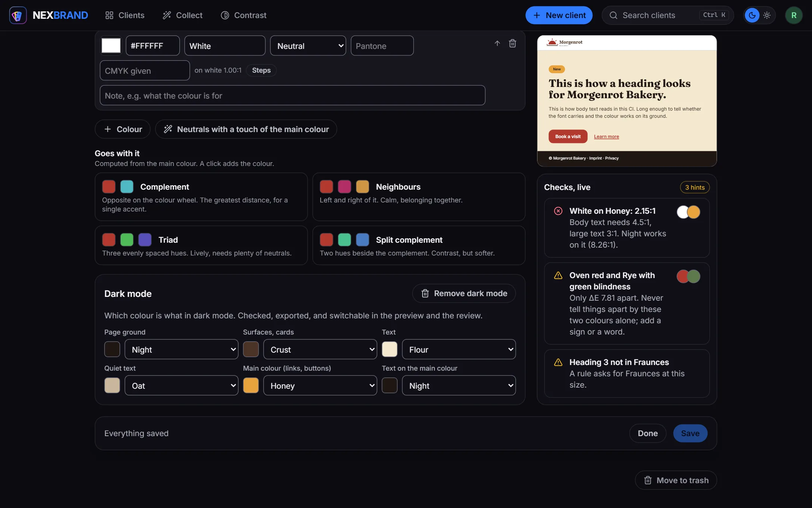Click the search magnifier icon
The height and width of the screenshot is (508, 812).
[x=614, y=15]
